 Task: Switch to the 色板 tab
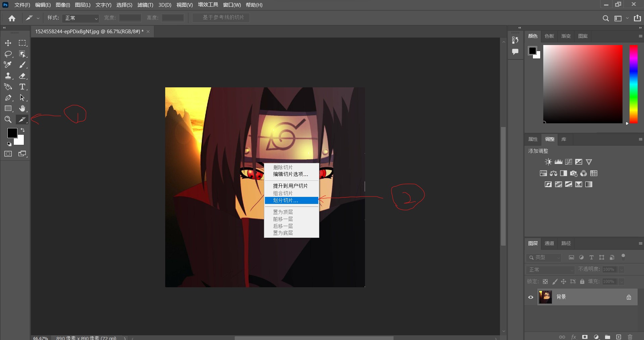click(x=549, y=36)
